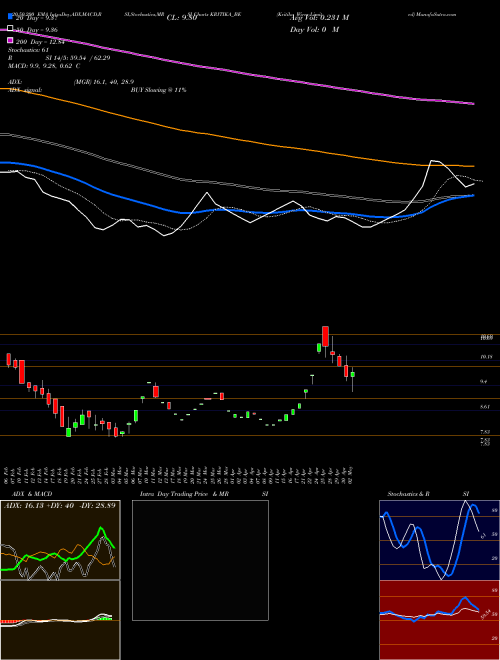Click the 'ADX: 16.13 +DY: 40 -DY: 28.89' header
This screenshot has width=500, height=660.
60,505
